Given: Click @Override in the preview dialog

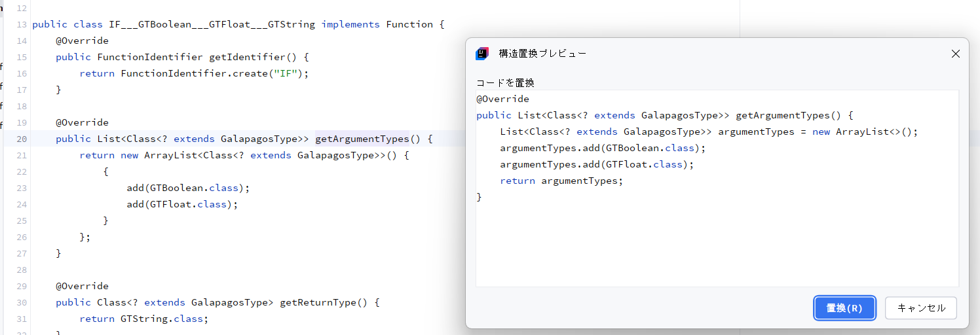Looking at the screenshot, I should click(503, 99).
